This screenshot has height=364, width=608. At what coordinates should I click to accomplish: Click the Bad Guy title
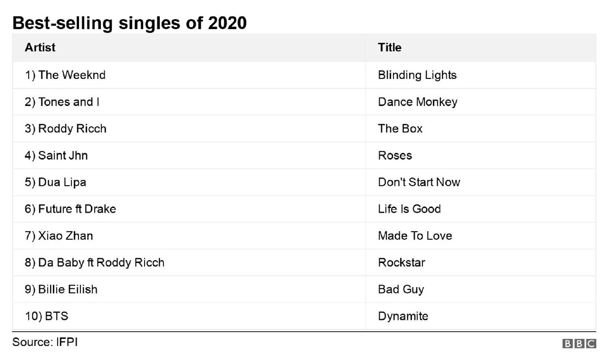[401, 289]
